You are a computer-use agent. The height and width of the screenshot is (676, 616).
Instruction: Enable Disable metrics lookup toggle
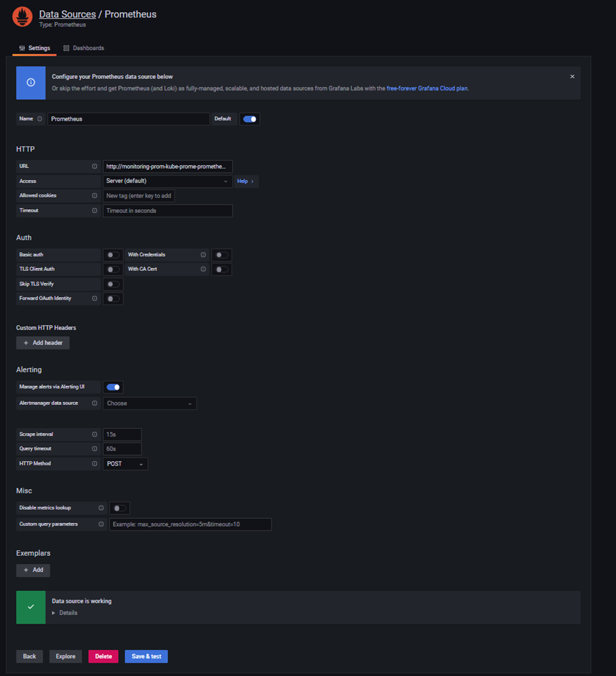tap(119, 509)
